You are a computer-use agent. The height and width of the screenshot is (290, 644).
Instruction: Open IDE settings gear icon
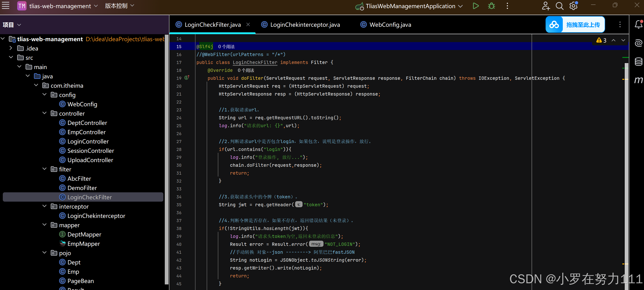point(573,6)
